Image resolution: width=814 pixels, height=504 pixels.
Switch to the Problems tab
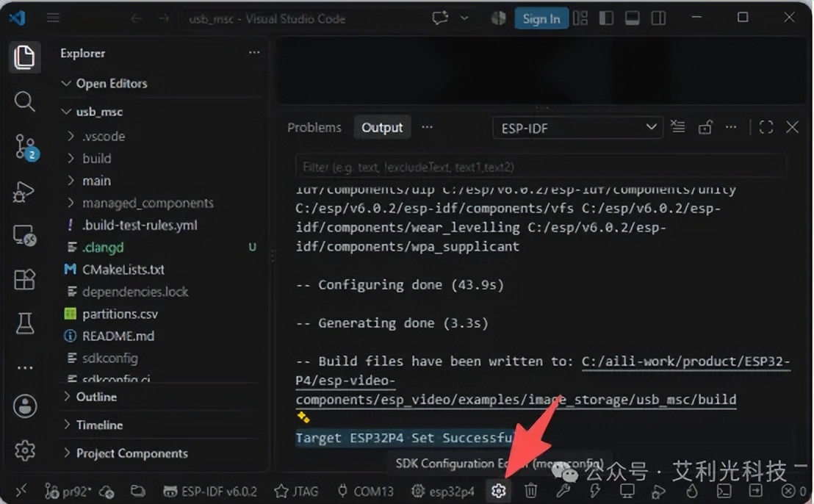pos(314,128)
